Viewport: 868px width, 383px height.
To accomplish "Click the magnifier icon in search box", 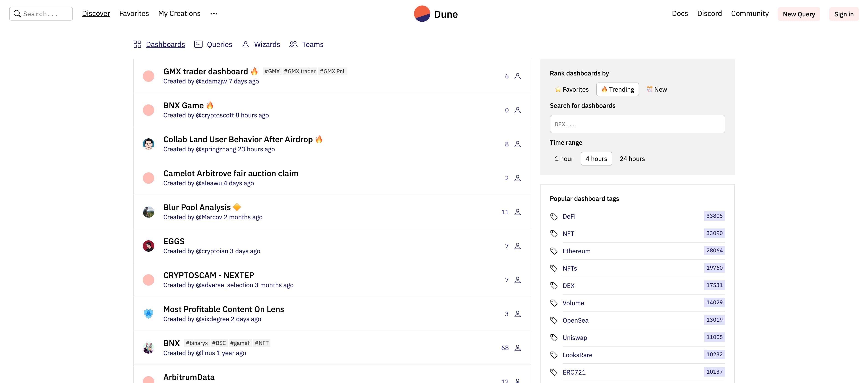I will 17,13.
